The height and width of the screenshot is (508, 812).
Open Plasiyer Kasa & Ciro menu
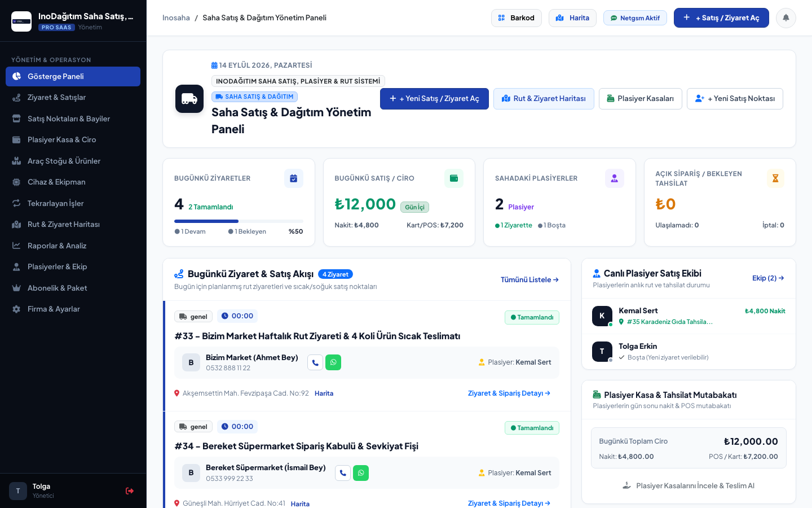click(x=73, y=140)
